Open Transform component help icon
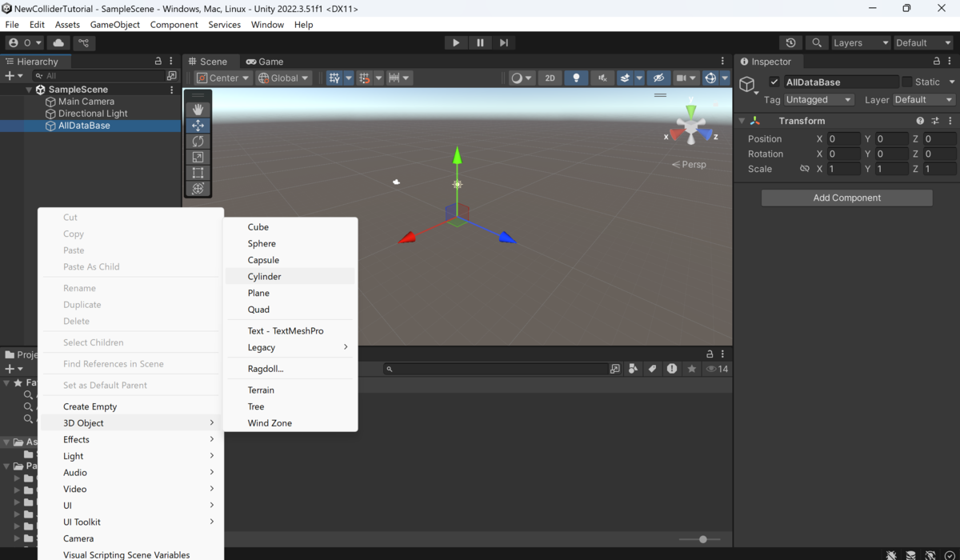The width and height of the screenshot is (960, 560). coord(920,121)
